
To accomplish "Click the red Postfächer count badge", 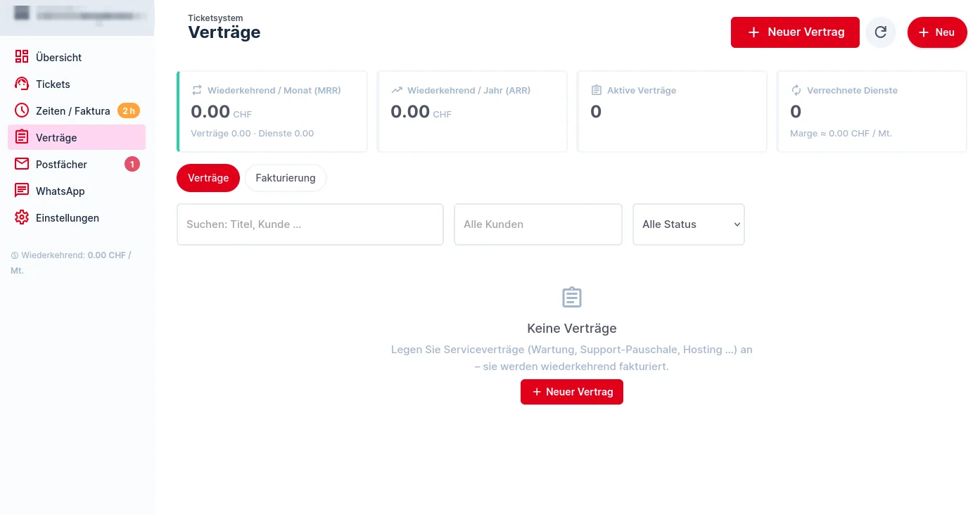I will pos(132,164).
